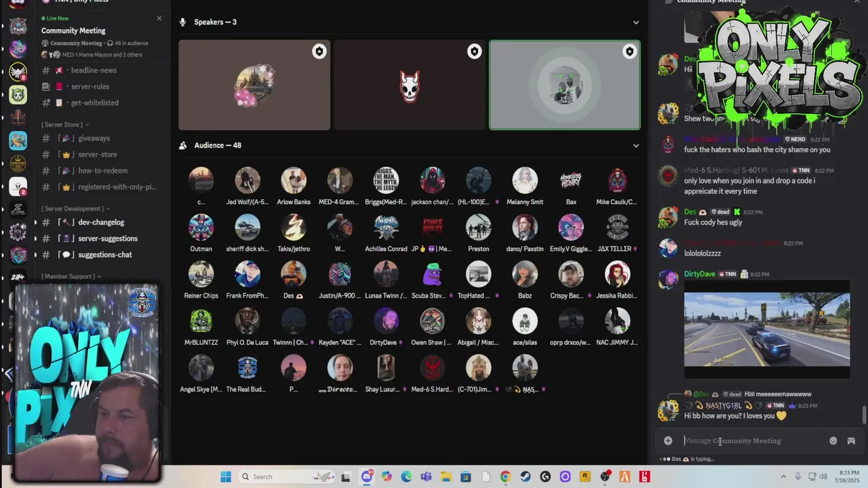Open the winged-emblem server icon with badge
The width and height of the screenshot is (868, 488).
[x=18, y=72]
